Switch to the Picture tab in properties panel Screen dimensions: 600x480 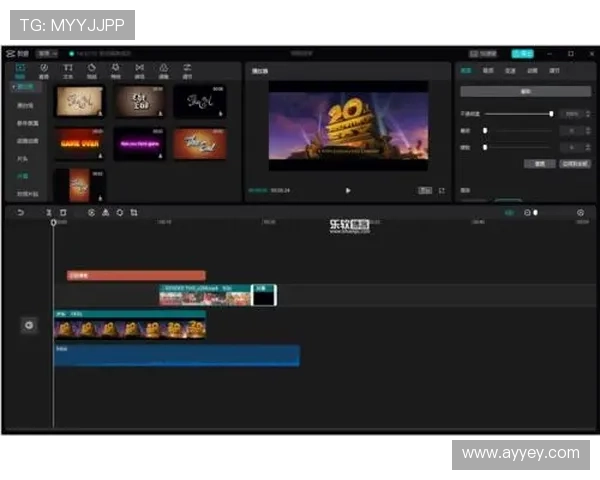click(x=466, y=70)
